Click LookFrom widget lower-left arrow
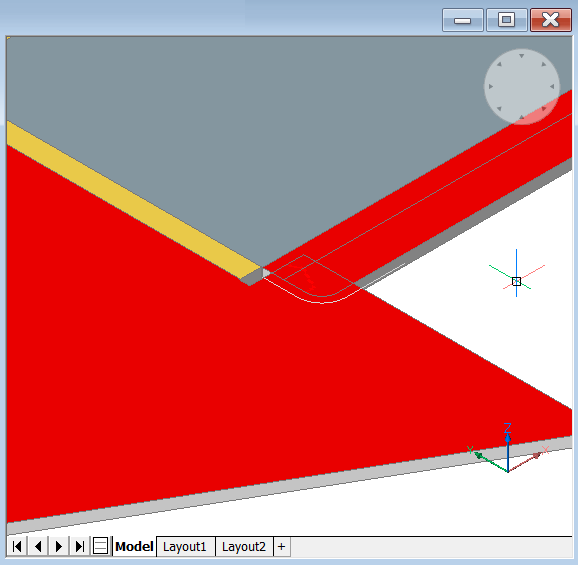 click(x=499, y=109)
